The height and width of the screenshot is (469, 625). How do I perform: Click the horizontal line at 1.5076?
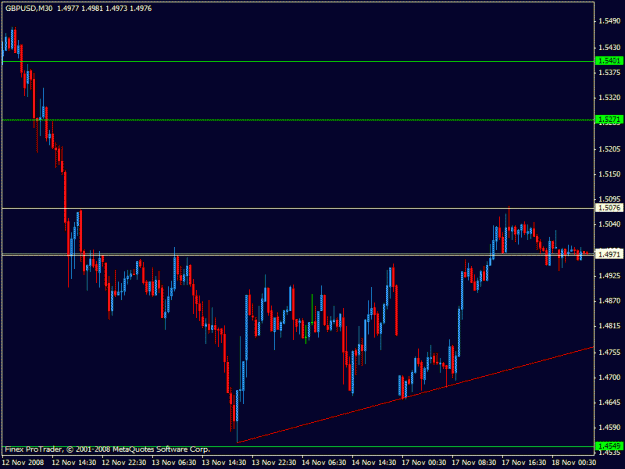click(298, 208)
